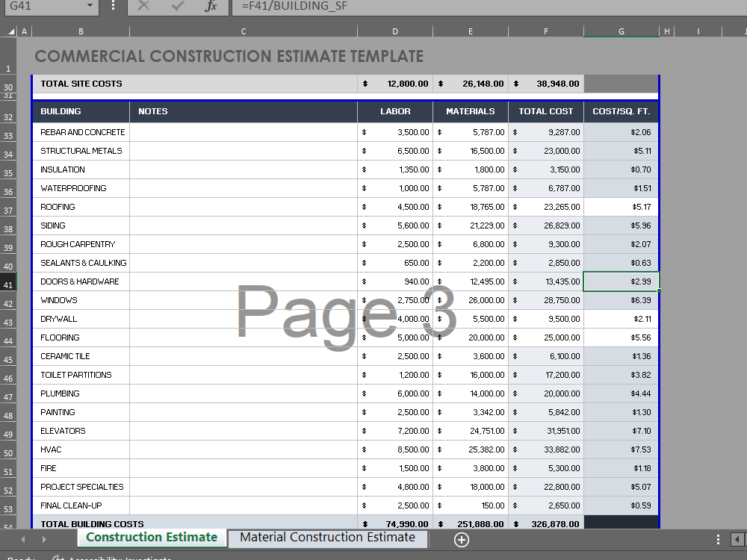Select the Construction Estimate tab
This screenshot has width=747, height=560.
[x=152, y=537]
